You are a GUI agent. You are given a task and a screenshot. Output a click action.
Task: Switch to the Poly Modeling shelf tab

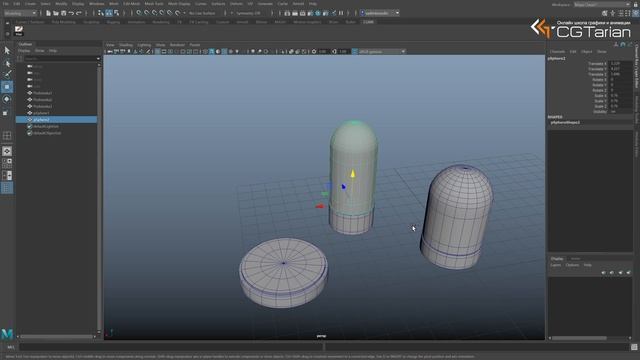click(x=64, y=22)
